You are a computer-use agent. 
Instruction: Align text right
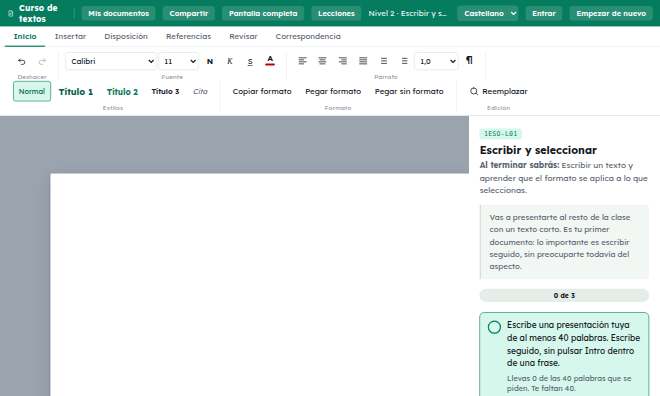(x=343, y=61)
